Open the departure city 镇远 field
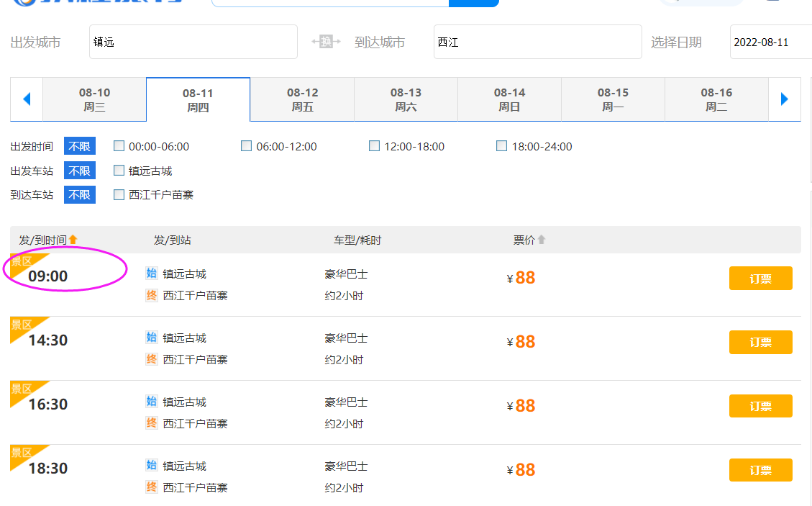The image size is (812, 506). pyautogui.click(x=193, y=42)
